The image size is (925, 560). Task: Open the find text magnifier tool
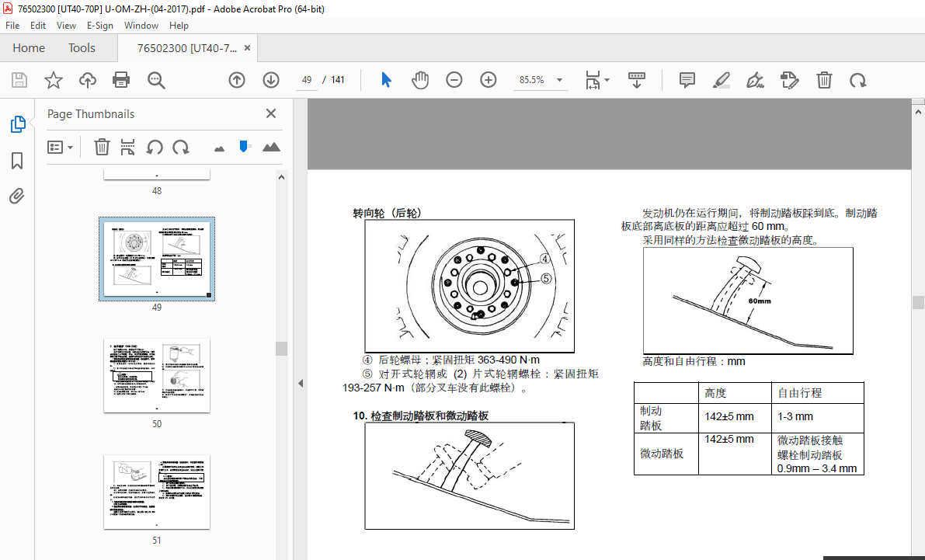coord(156,80)
